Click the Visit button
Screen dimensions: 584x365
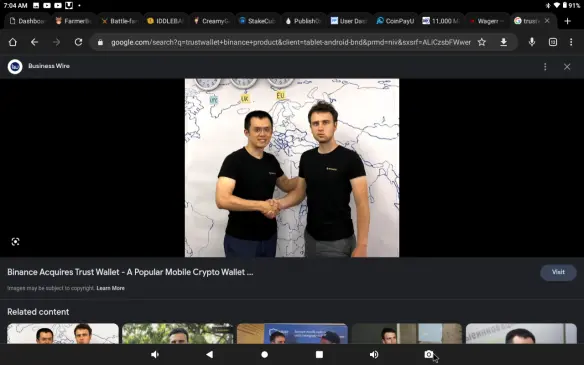point(558,272)
